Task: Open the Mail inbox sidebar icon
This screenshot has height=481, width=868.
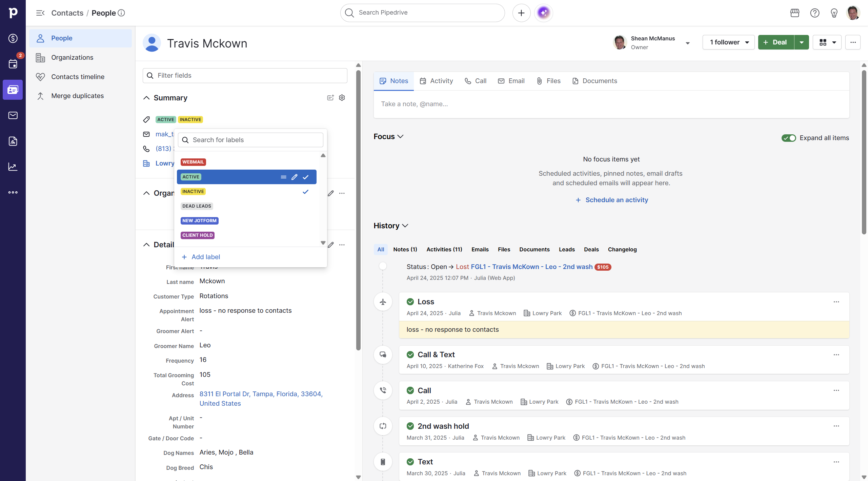Action: coord(13,115)
